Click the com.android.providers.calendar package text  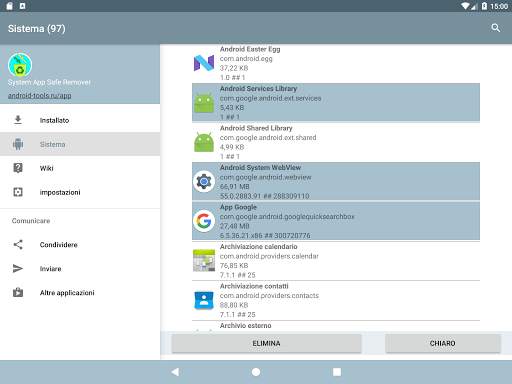point(269,256)
